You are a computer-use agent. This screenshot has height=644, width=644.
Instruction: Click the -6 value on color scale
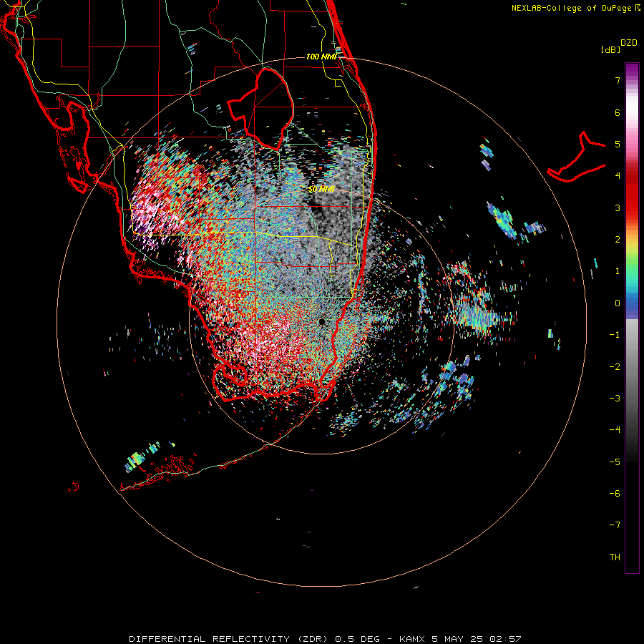615,493
